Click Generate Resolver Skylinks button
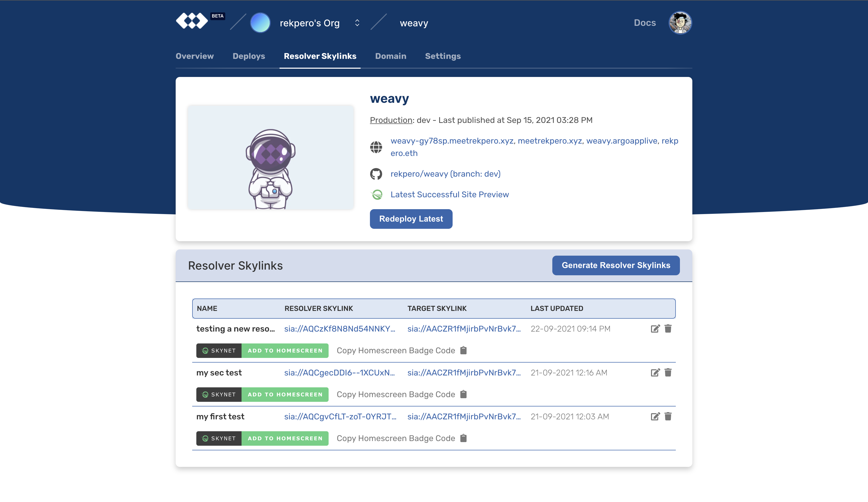 pos(616,265)
